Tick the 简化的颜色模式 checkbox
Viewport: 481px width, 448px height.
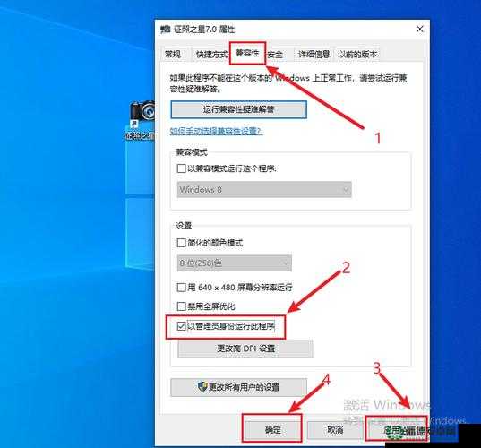pos(181,243)
